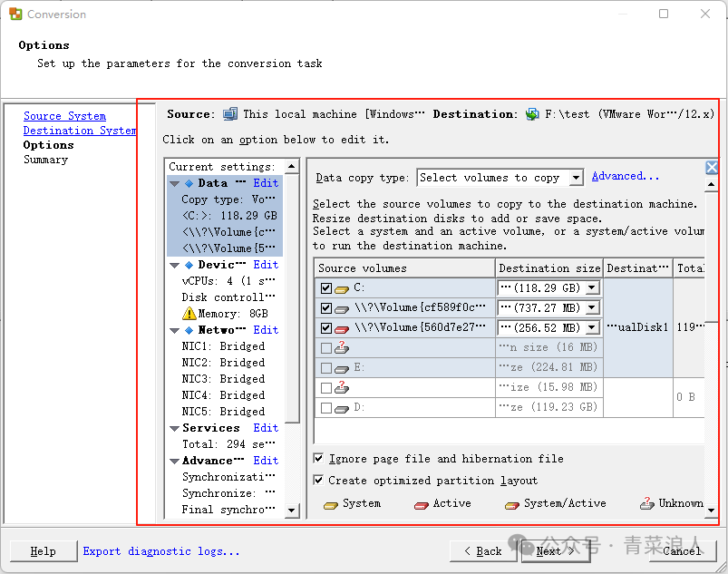Click the Conversion app icon in title bar
Screen dimensions: 728x574
tap(15, 14)
